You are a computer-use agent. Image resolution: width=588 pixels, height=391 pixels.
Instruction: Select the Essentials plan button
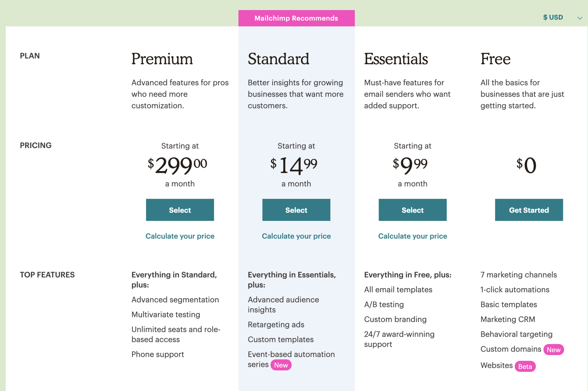[412, 210]
